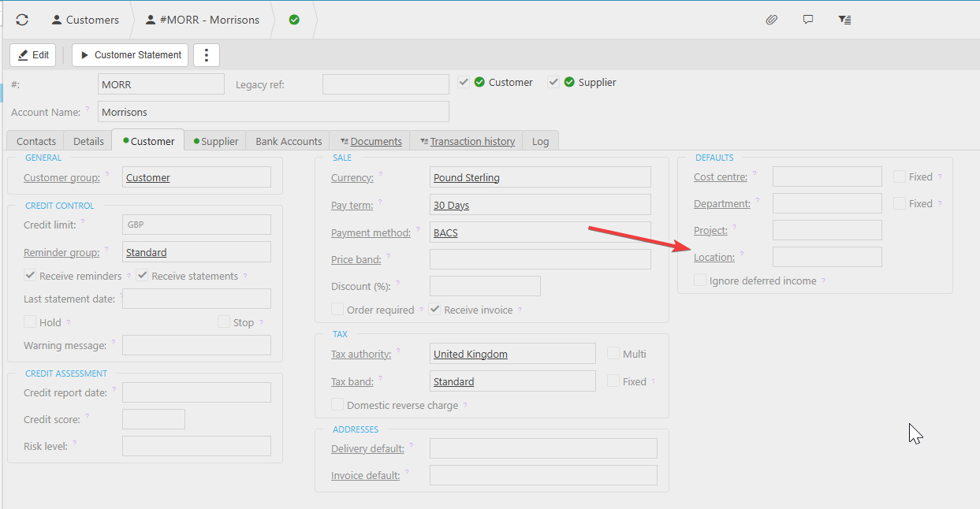The width and height of the screenshot is (980, 509).
Task: Select the Customer tab
Action: pyautogui.click(x=148, y=140)
